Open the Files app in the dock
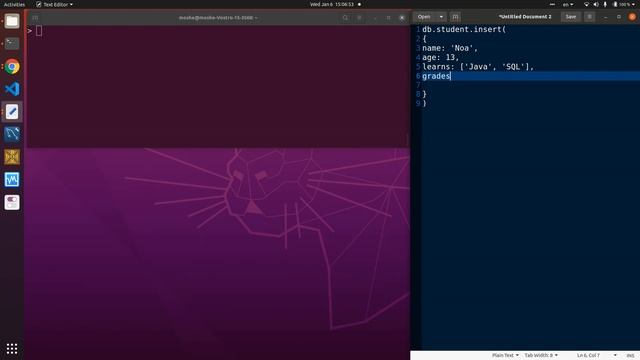 12,21
